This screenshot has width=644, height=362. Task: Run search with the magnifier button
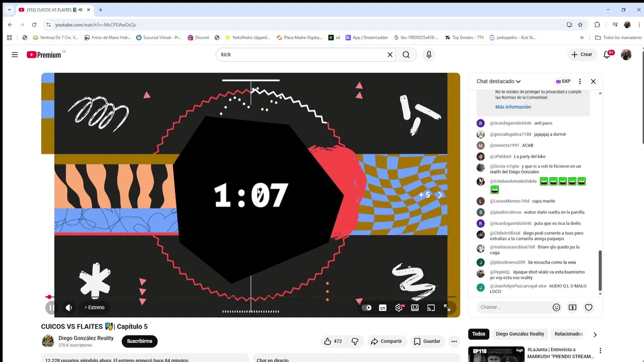click(406, 55)
